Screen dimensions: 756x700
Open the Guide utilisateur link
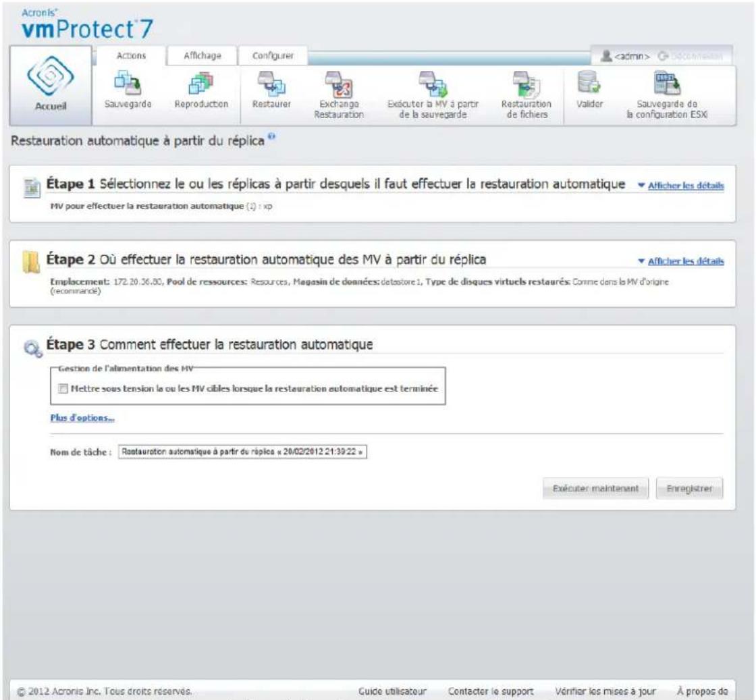392,691
